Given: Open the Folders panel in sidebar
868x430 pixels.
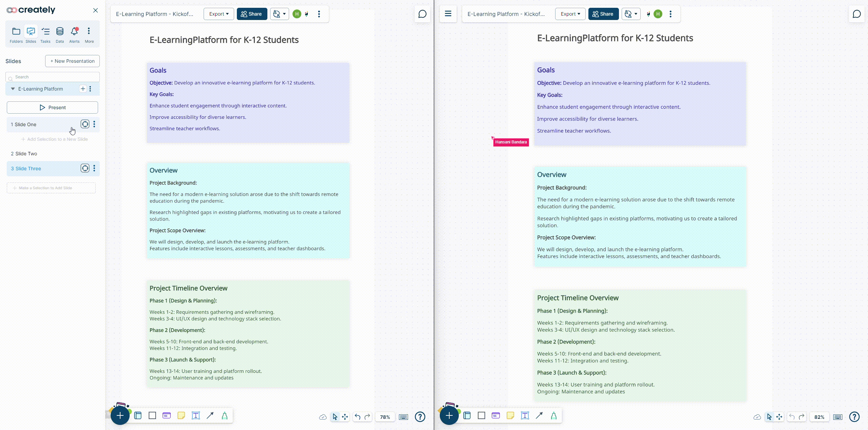Looking at the screenshot, I should tap(16, 35).
